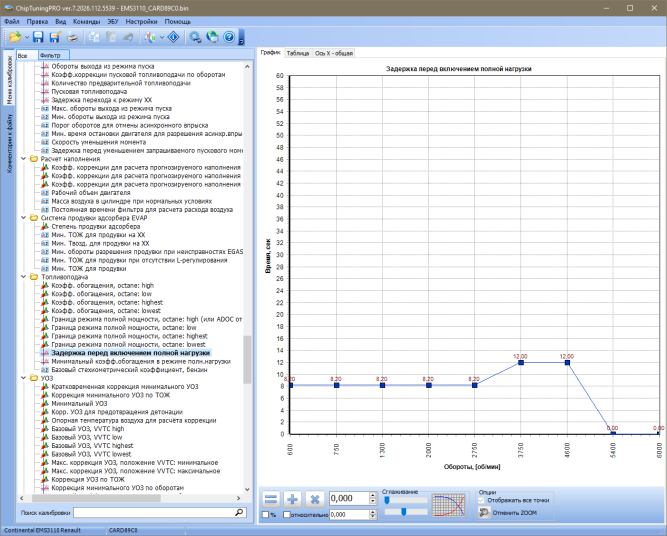Click the stepper arrows of the small value field

pyautogui.click(x=373, y=515)
